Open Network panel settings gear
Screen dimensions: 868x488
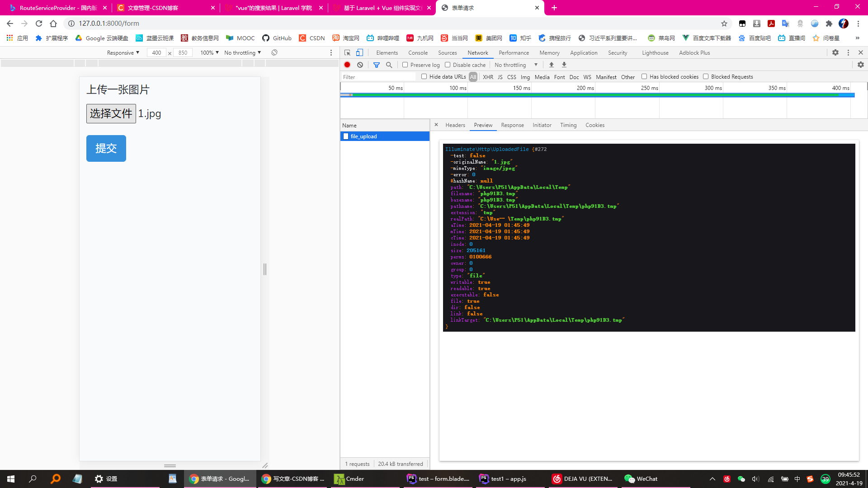[x=861, y=65]
